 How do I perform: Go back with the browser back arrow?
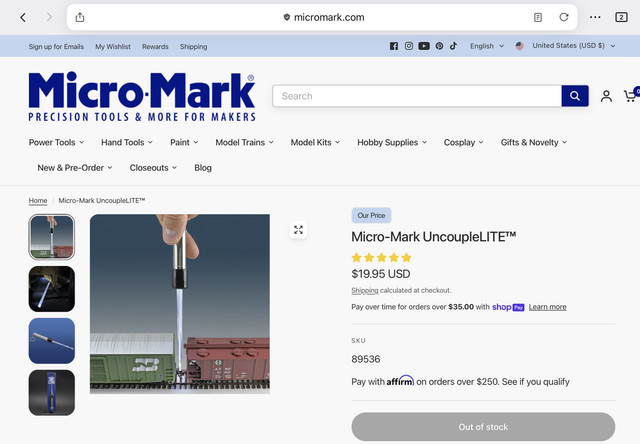tap(23, 17)
